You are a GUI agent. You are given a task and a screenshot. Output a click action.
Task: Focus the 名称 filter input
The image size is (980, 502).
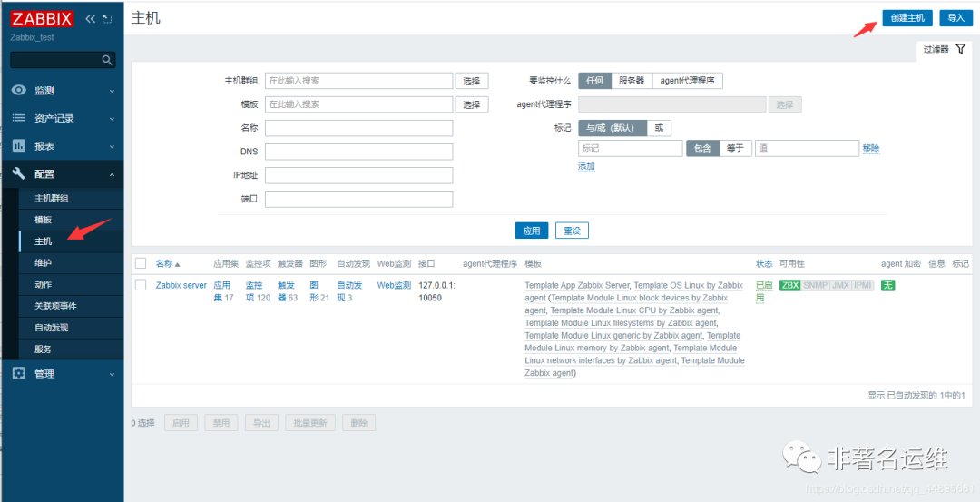point(358,128)
